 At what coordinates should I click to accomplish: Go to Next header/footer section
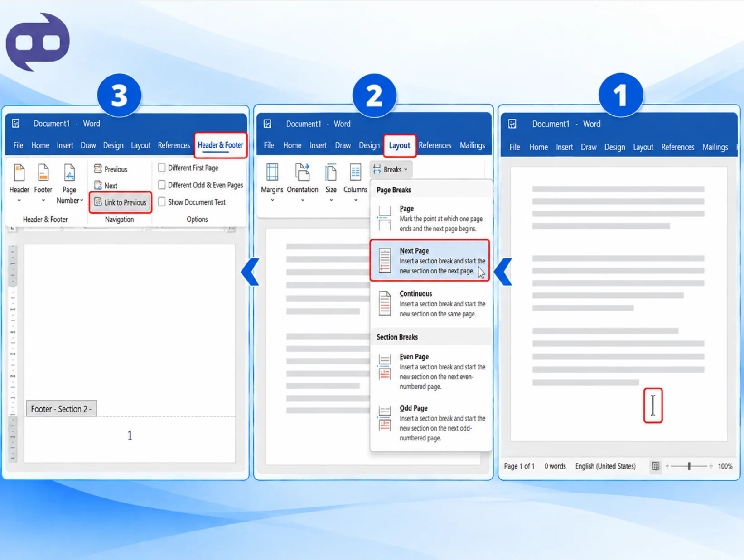point(106,186)
